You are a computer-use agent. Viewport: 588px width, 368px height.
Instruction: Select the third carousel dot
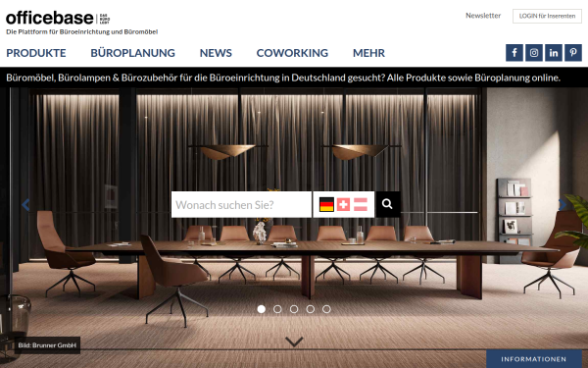[294, 309]
